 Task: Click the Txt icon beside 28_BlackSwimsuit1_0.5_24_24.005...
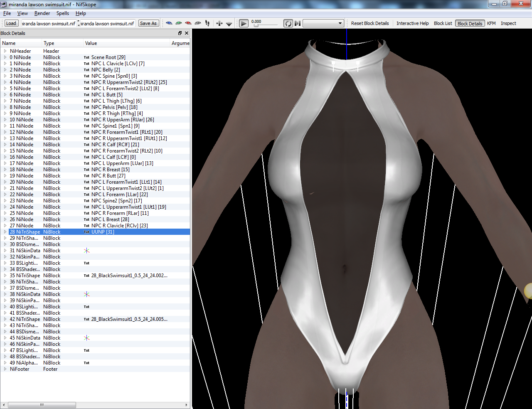pyautogui.click(x=86, y=319)
